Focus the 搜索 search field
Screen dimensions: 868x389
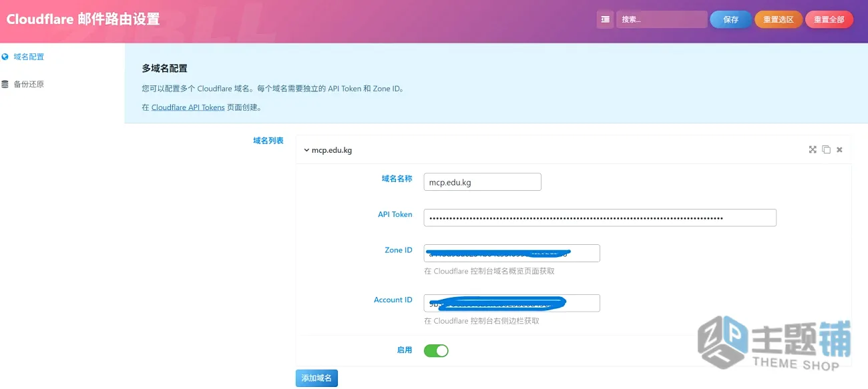[662, 19]
